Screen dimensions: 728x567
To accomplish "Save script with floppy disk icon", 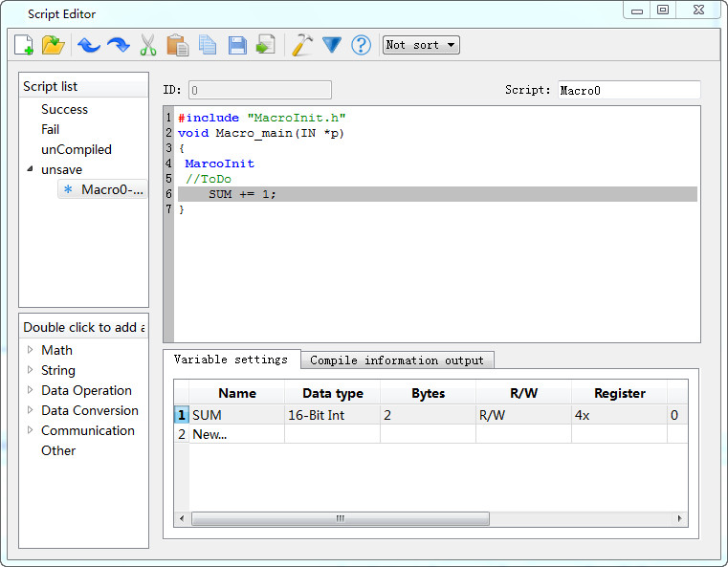I will pos(237,45).
